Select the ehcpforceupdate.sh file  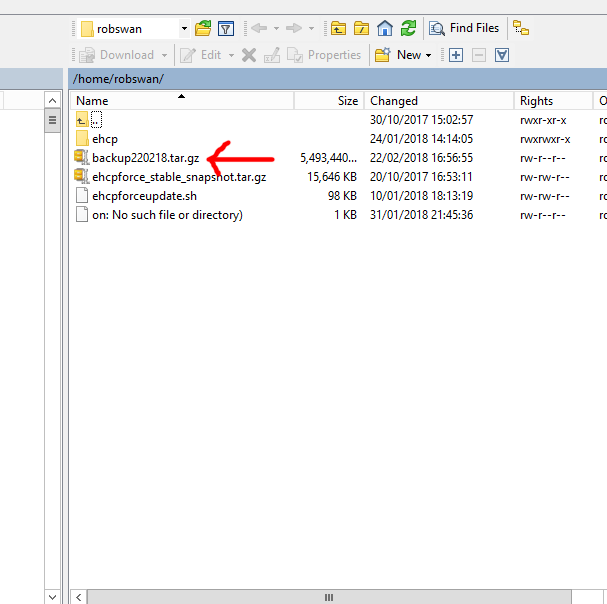(x=144, y=196)
